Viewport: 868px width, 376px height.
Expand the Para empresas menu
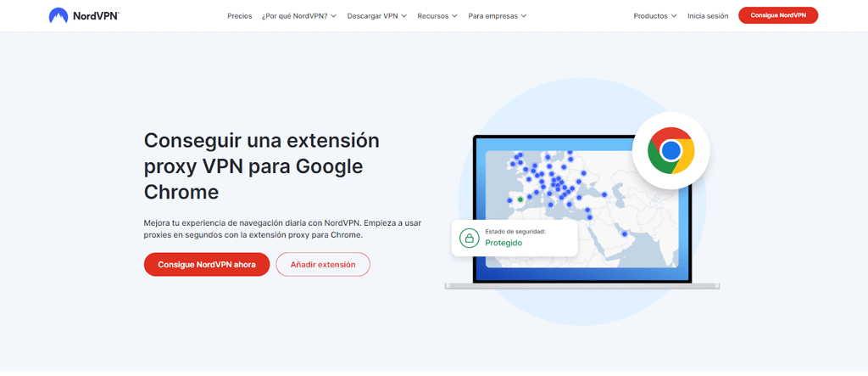(497, 16)
